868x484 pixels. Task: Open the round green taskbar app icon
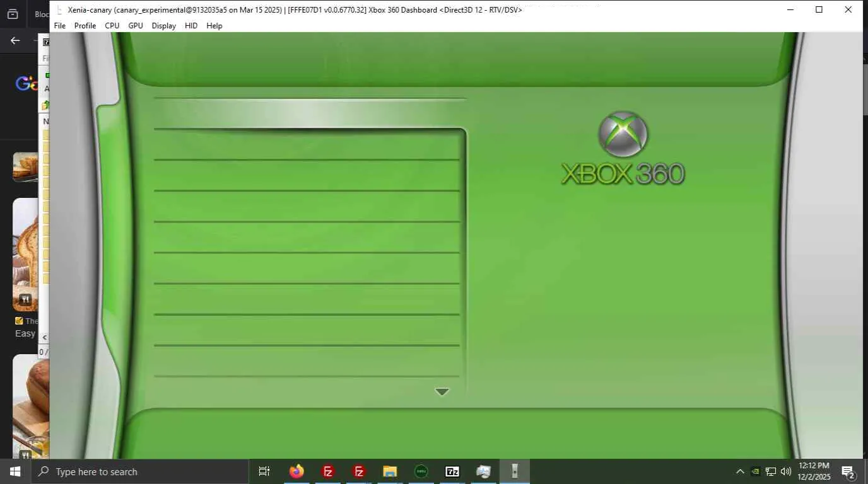(x=421, y=471)
